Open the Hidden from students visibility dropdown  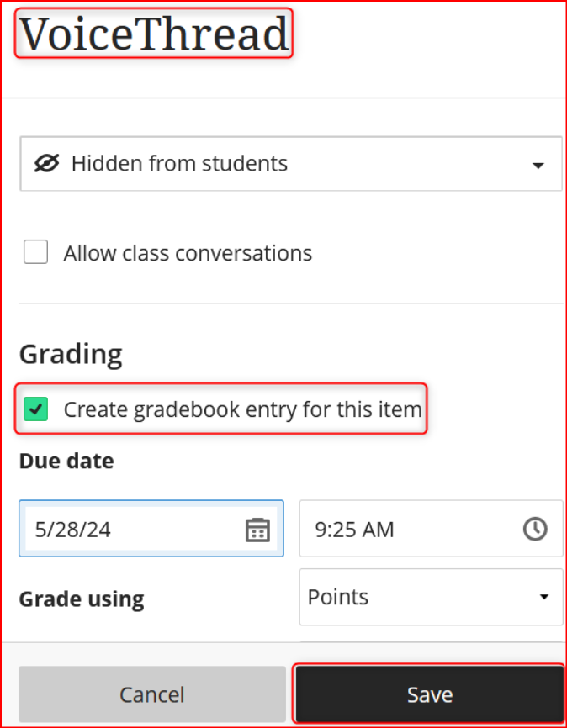click(291, 164)
